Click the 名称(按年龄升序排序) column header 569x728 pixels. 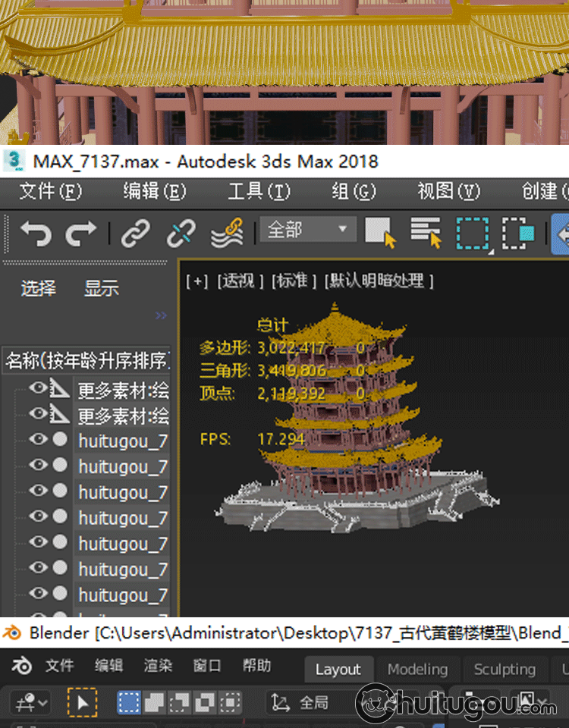(86, 360)
